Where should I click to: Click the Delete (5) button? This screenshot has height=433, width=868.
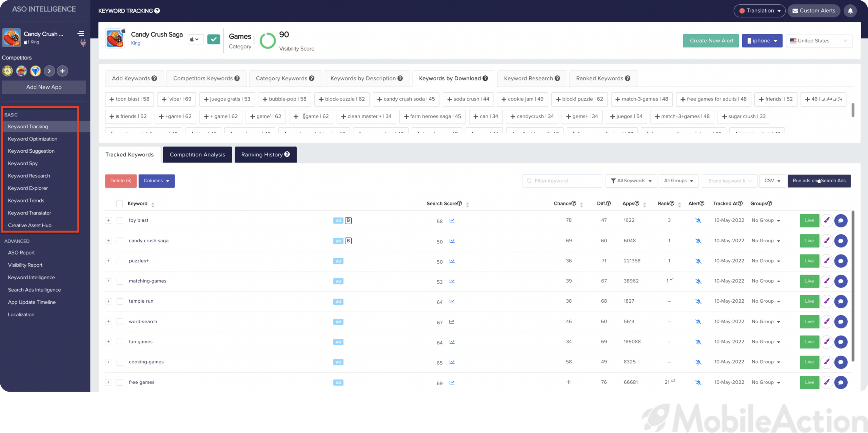[x=121, y=181]
